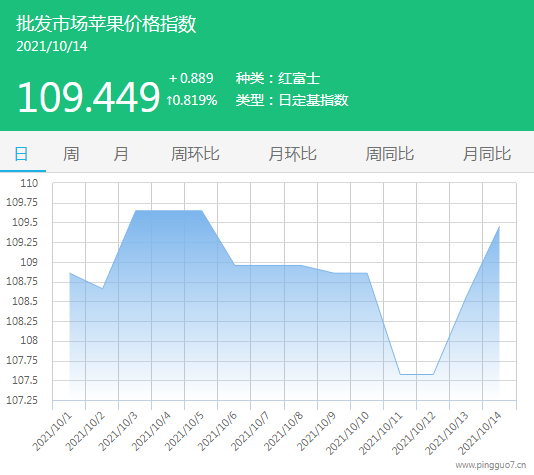Viewport: 534px width, 475px height.
Task: Show the 月同比 tab
Action: point(487,154)
